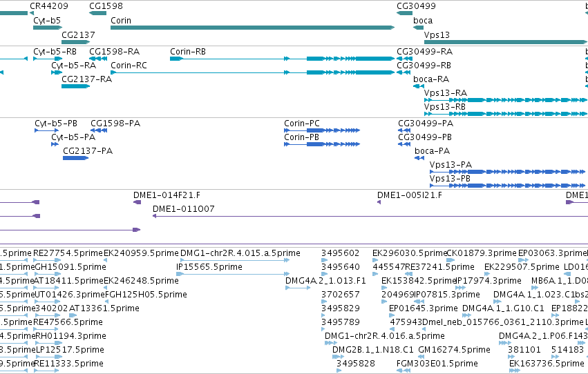Click transcript CG30499-RA

(x=404, y=59)
